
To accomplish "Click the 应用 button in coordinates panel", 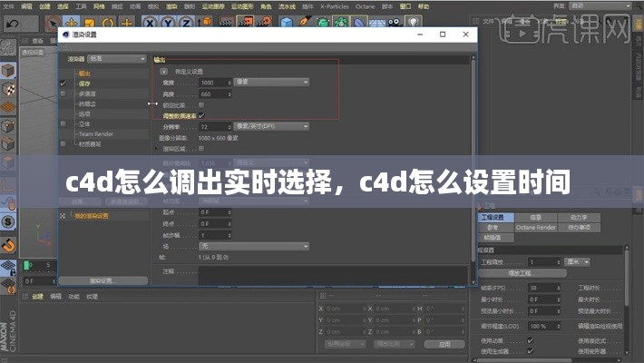I will point(443,345).
